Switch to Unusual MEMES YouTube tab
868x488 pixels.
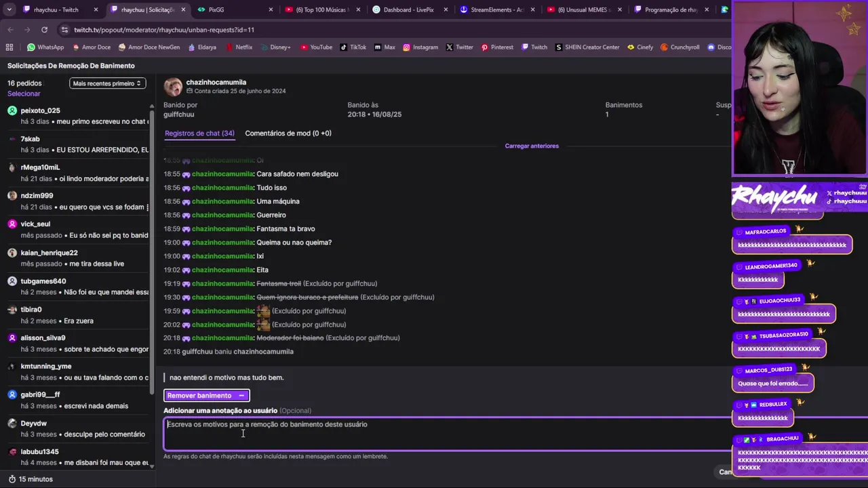point(585,10)
